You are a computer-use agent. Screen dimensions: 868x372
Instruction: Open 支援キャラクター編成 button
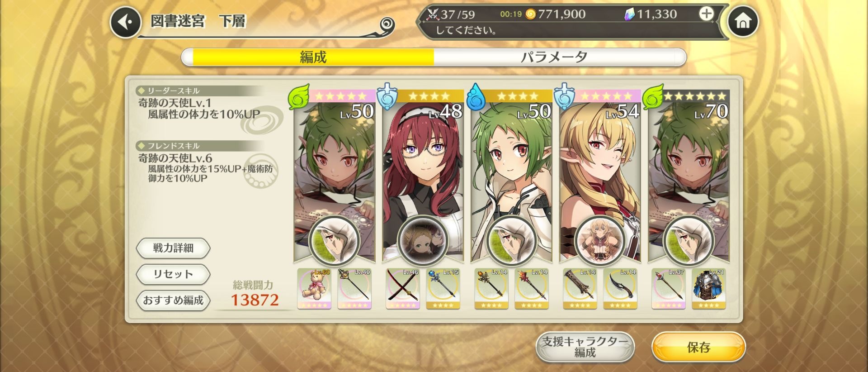pyautogui.click(x=585, y=347)
